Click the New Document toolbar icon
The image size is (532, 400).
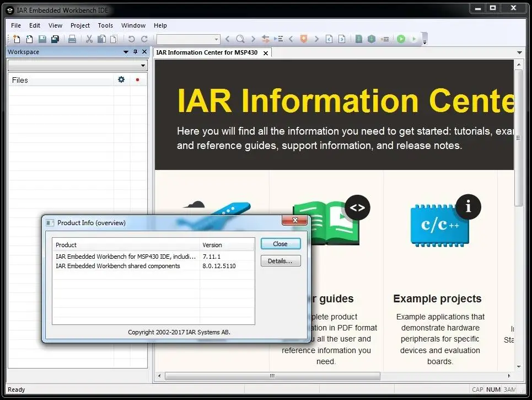tap(17, 39)
